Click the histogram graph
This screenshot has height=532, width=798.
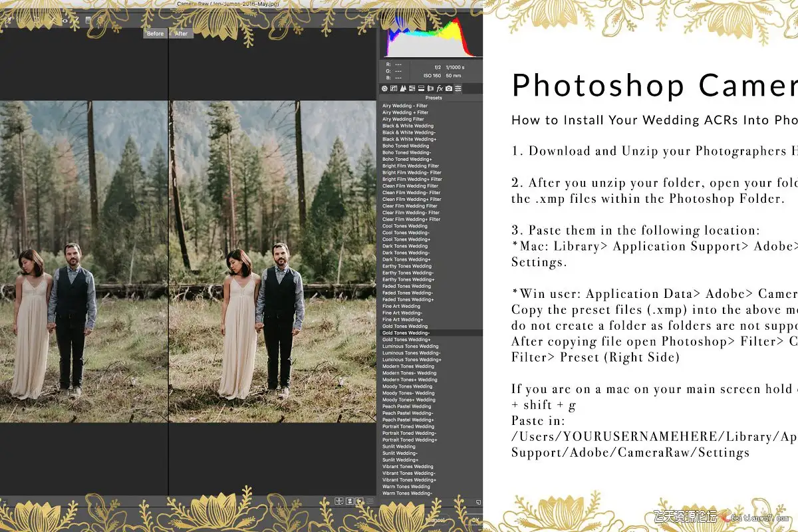430,37
